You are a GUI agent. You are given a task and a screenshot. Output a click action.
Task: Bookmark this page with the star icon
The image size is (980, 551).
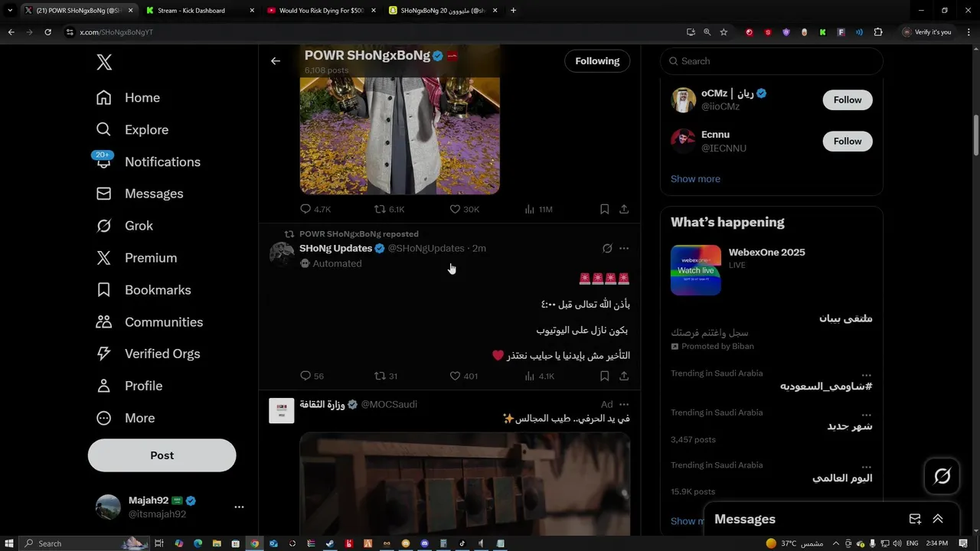(x=724, y=32)
